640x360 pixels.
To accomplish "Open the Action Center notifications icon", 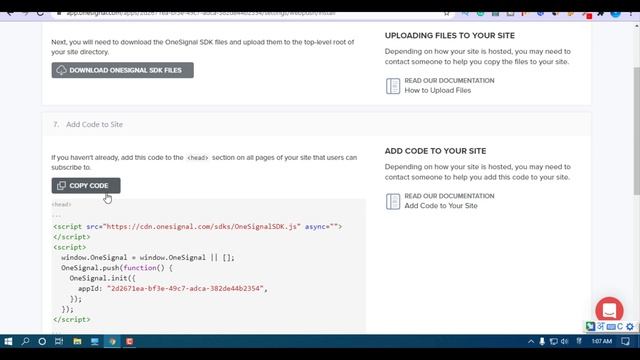I will [625, 341].
